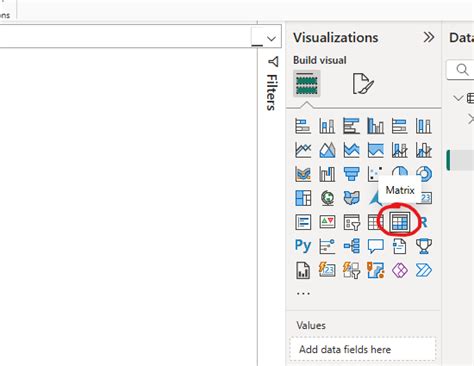Insert a 100% stacked area chart visual
474x366 pixels.
(375, 150)
